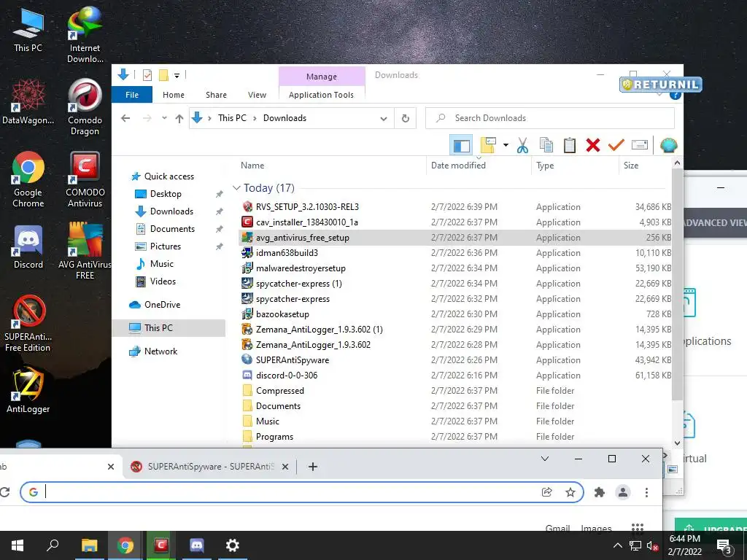The width and height of the screenshot is (747, 560).
Task: Open the Home ribbon tab
Action: pyautogui.click(x=174, y=95)
